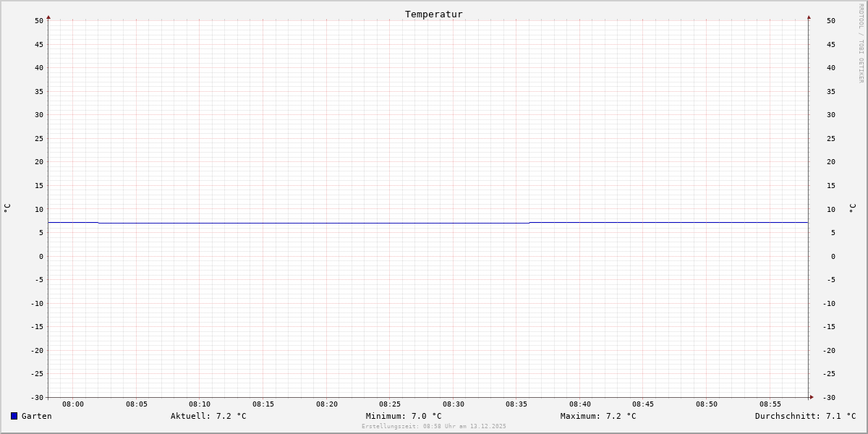Viewport: 868px width, 434px height.
Task: Click the '50' label on the left axis
Action: coord(39,21)
